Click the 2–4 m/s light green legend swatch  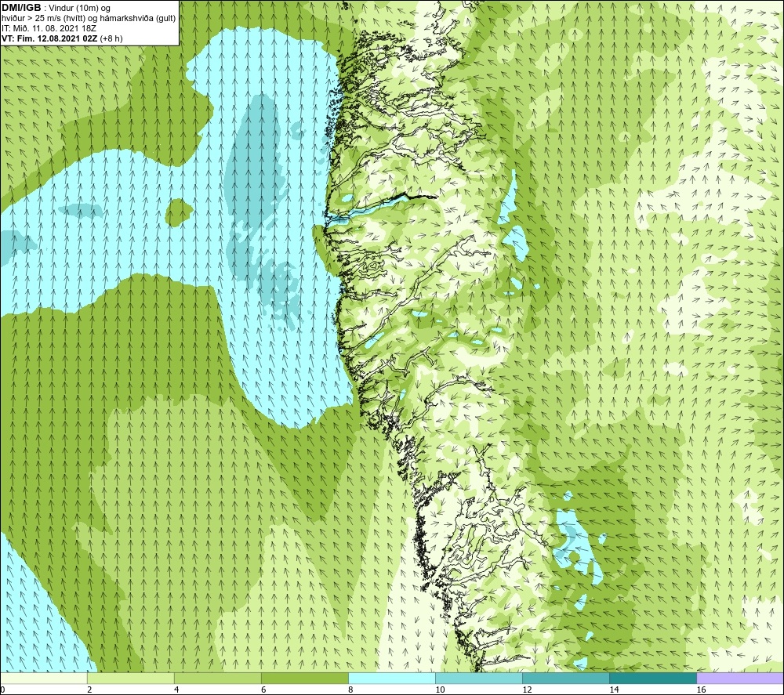(x=130, y=678)
